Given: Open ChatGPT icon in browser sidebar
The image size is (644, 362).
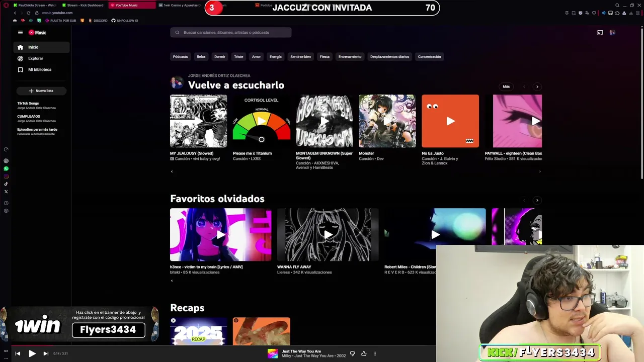Looking at the screenshot, I should point(6,161).
